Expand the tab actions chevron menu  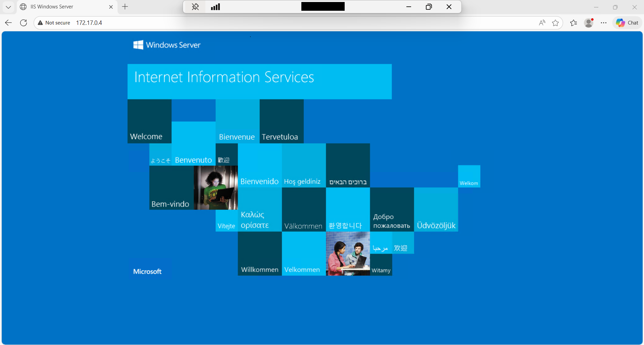click(8, 7)
